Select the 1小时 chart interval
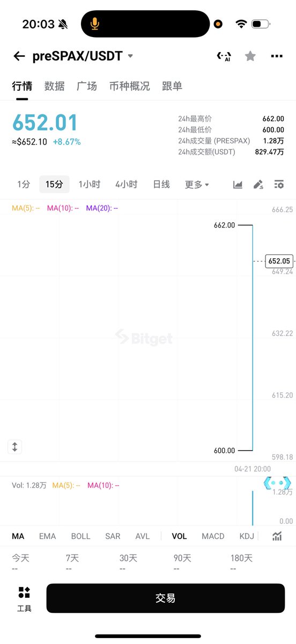This screenshot has width=296, height=644. (x=90, y=185)
